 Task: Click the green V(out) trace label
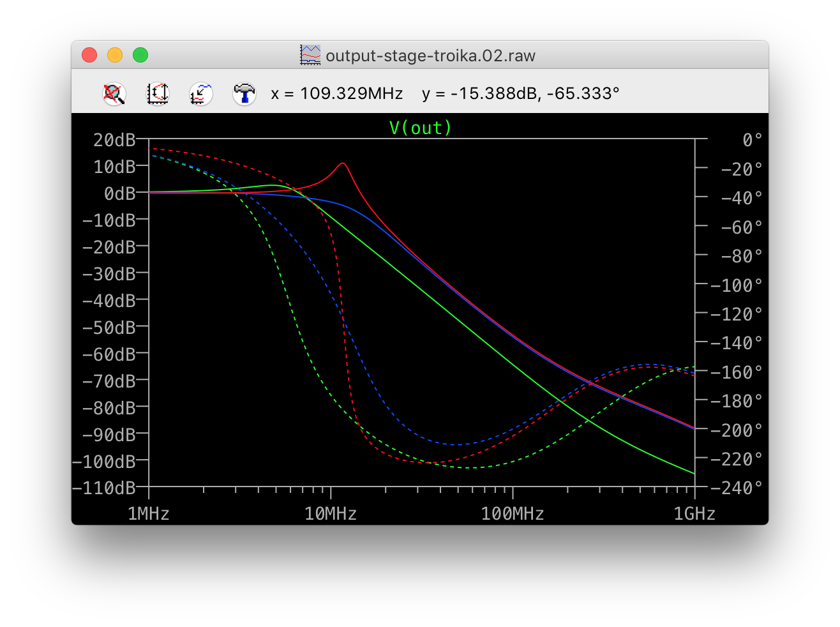421,128
